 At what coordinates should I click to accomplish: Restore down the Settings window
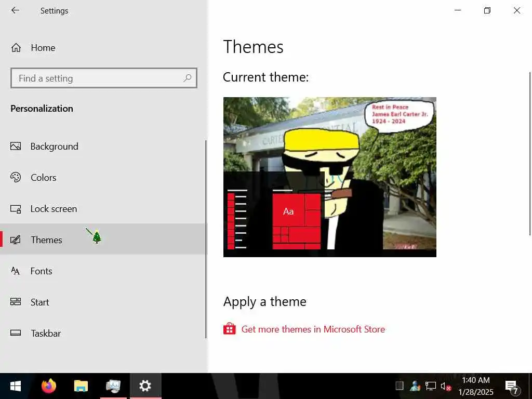pyautogui.click(x=487, y=10)
